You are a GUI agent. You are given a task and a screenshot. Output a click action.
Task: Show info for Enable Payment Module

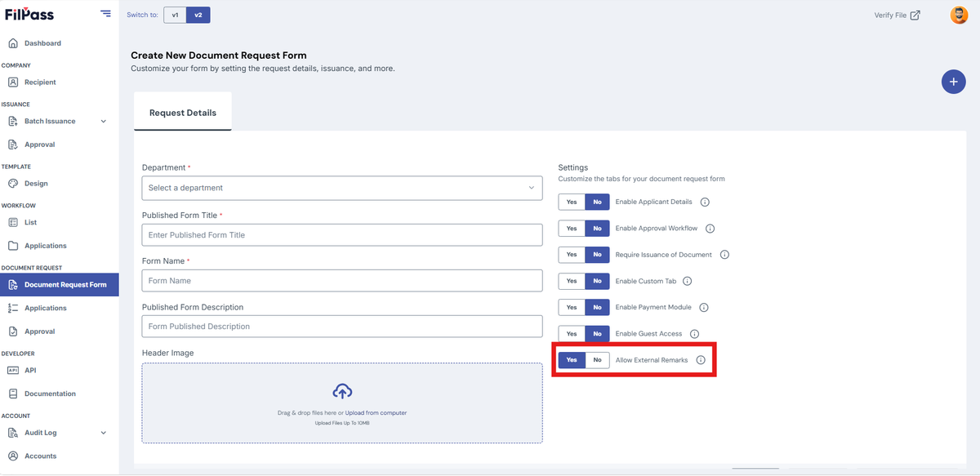[703, 307]
